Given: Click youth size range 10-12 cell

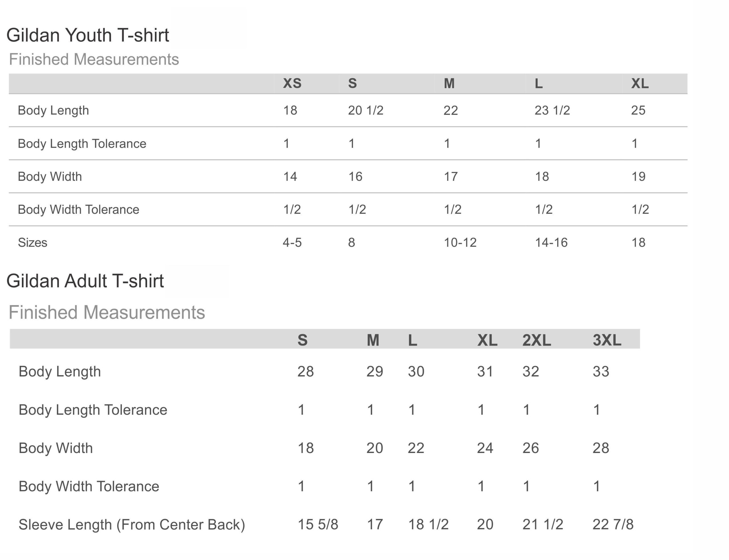Looking at the screenshot, I should pos(460,242).
